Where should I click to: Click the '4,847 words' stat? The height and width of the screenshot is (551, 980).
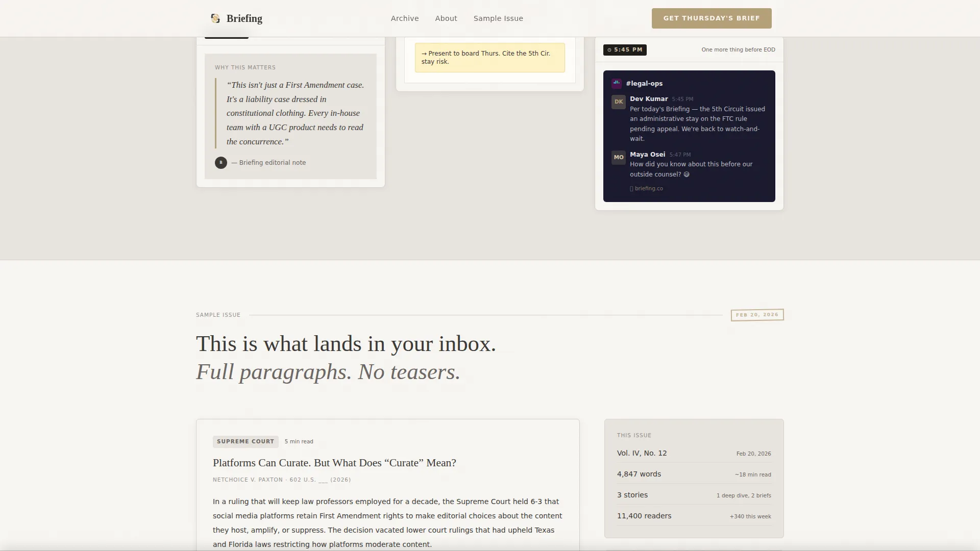pyautogui.click(x=639, y=474)
